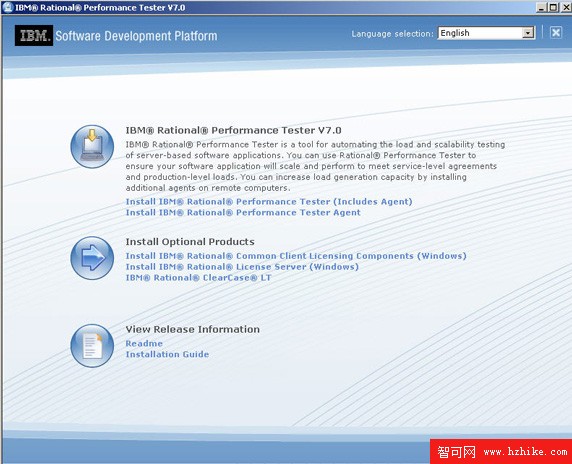Click the IBM logo in header

coord(34,35)
